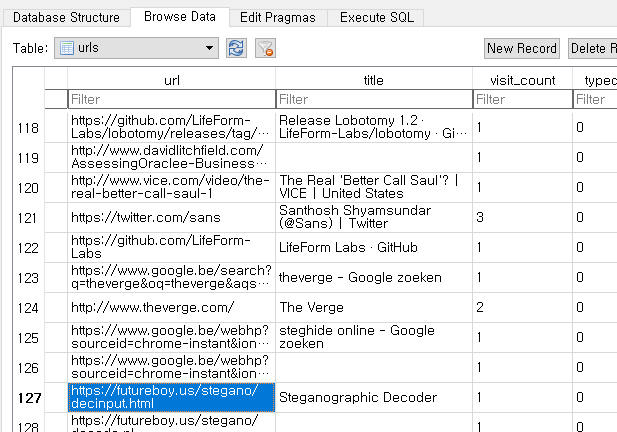617x432 pixels.
Task: Select row number 118 header
Action: pyautogui.click(x=28, y=128)
